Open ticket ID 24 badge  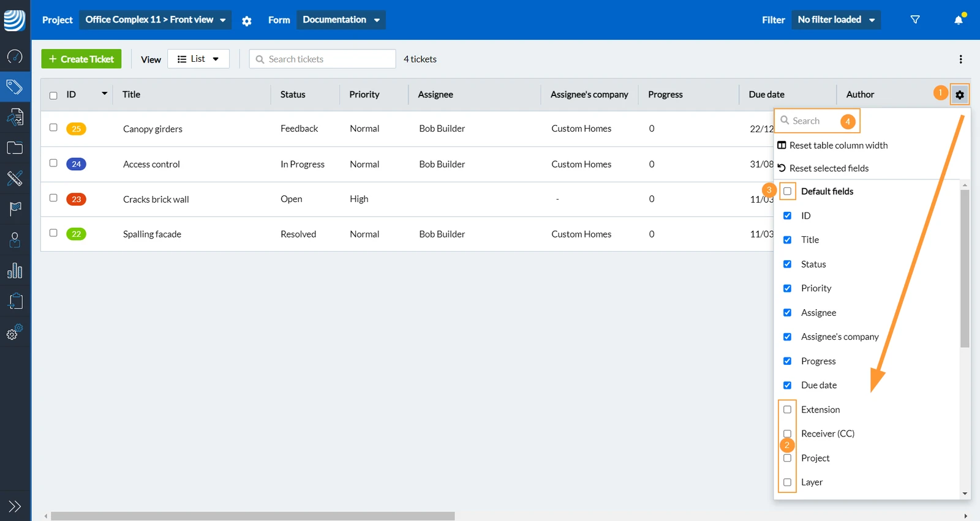coord(76,164)
